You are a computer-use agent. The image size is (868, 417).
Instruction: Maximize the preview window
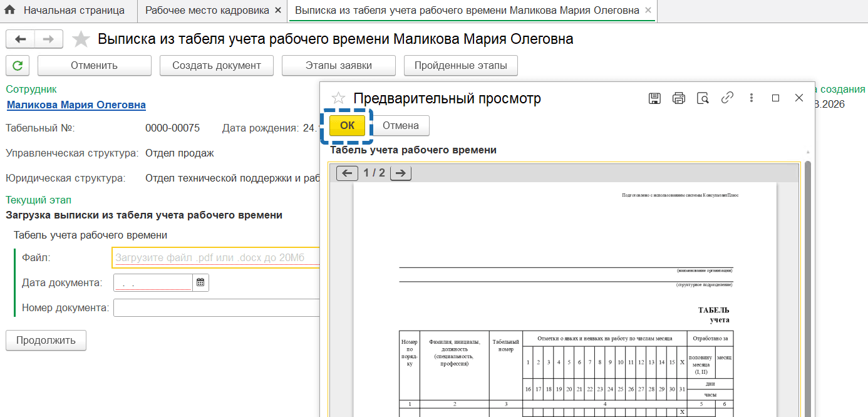tap(775, 98)
